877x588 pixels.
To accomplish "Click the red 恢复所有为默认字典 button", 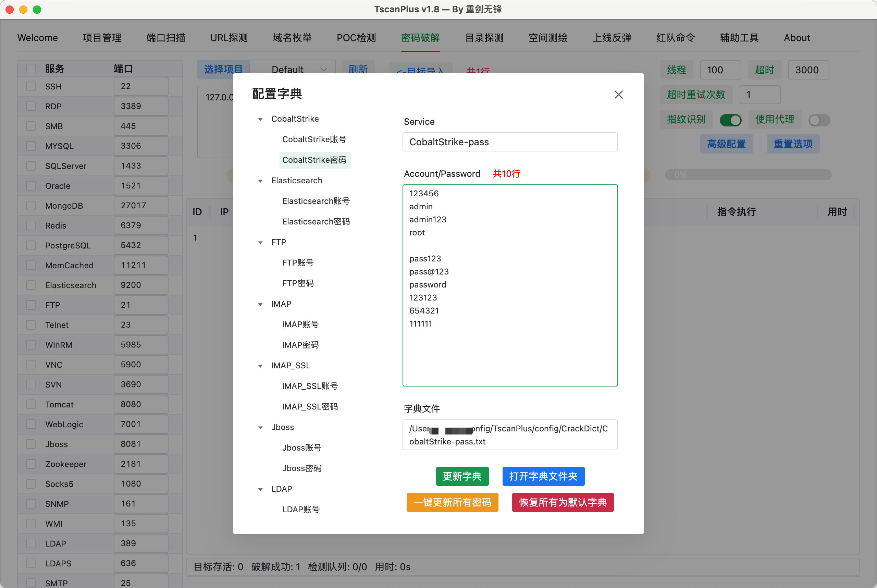I will tap(563, 502).
